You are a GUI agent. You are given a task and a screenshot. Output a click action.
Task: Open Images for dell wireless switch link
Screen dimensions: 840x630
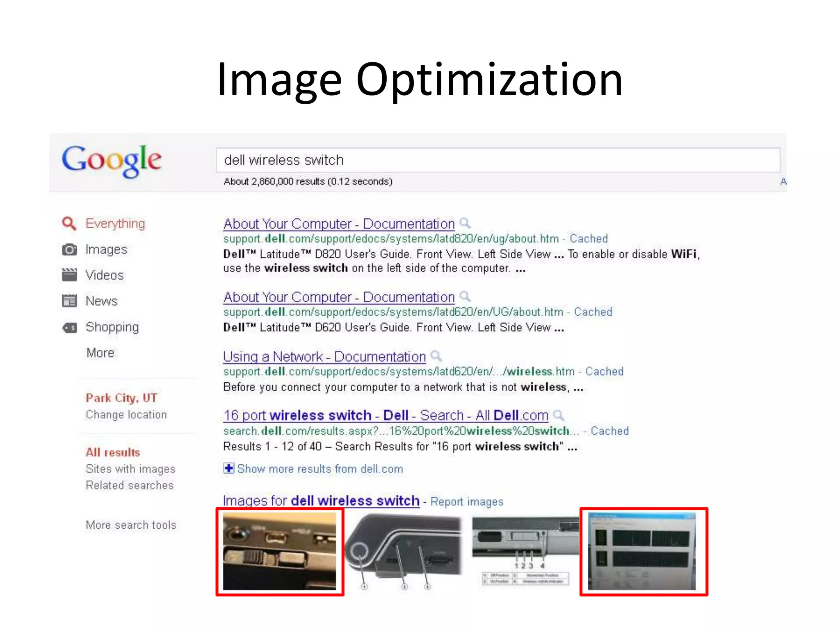tap(321, 501)
